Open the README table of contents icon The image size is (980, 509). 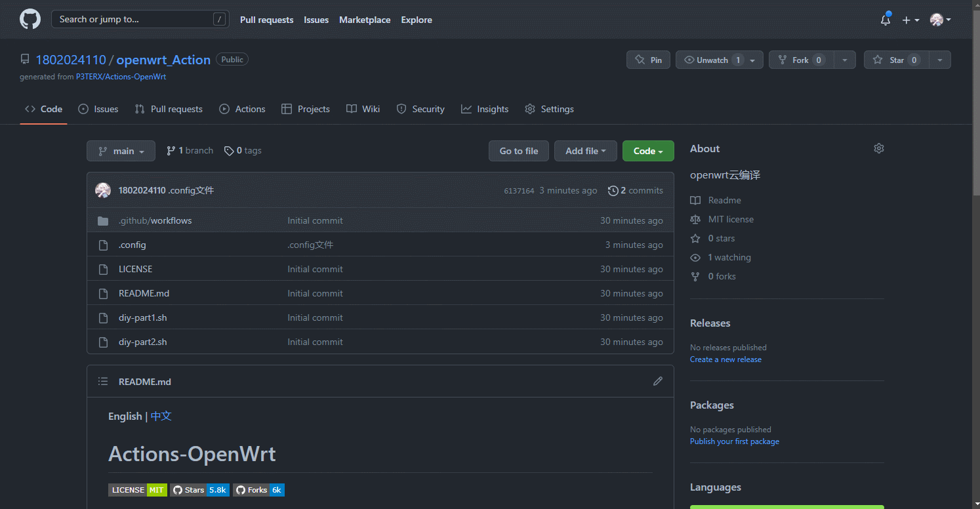coord(103,381)
